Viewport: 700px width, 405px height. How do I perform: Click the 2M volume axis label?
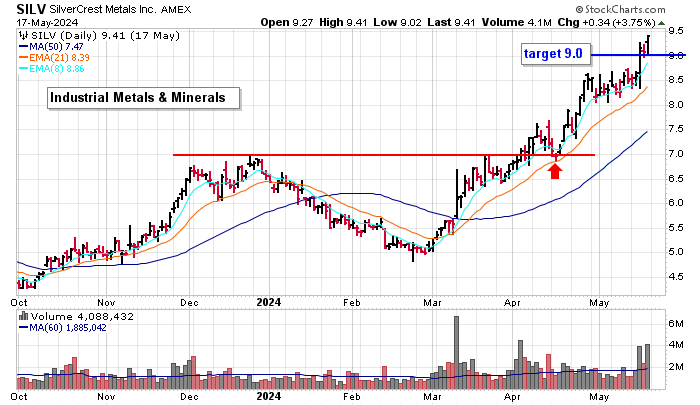[x=676, y=367]
